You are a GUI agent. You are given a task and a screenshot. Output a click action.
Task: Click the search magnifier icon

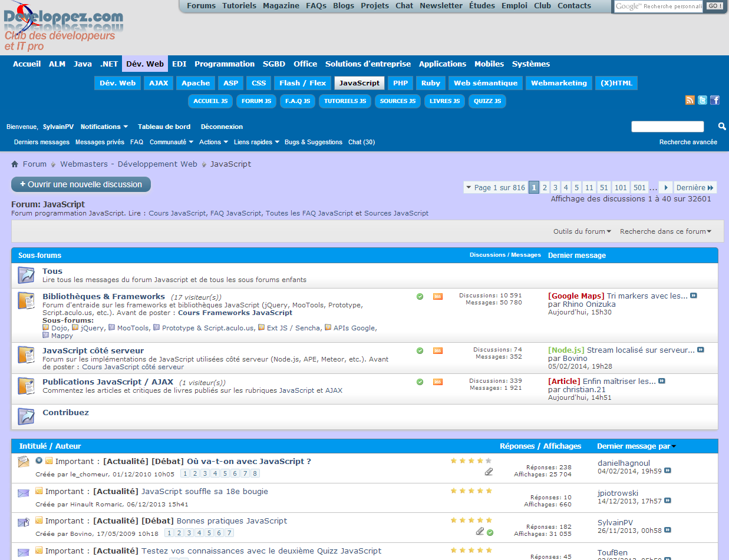[721, 126]
